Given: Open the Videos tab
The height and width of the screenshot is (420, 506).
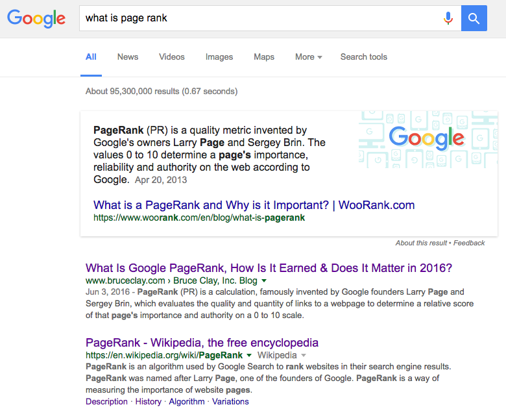Looking at the screenshot, I should tap(172, 57).
